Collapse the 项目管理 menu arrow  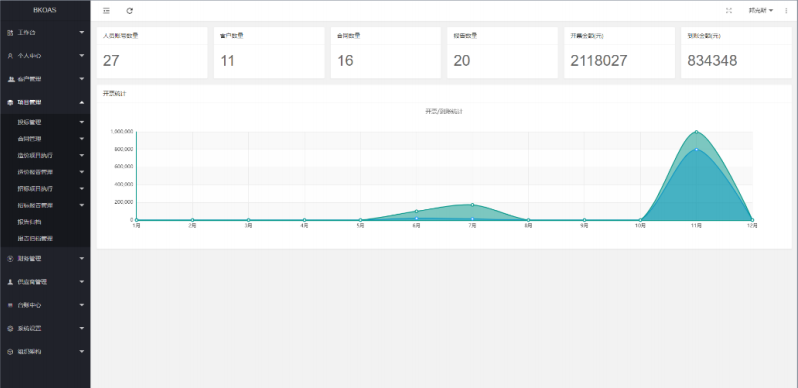(82, 102)
